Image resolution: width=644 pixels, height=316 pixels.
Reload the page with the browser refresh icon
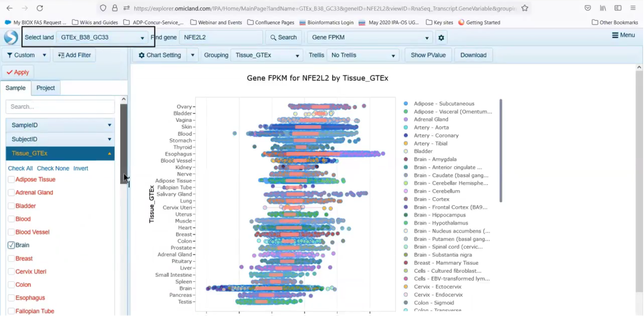tap(40, 8)
